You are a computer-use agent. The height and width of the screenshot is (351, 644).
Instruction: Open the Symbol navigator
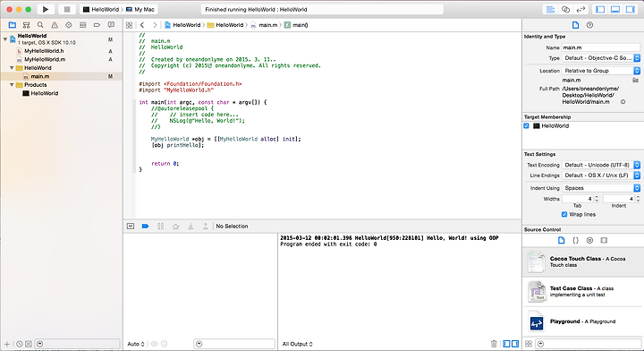(26, 25)
